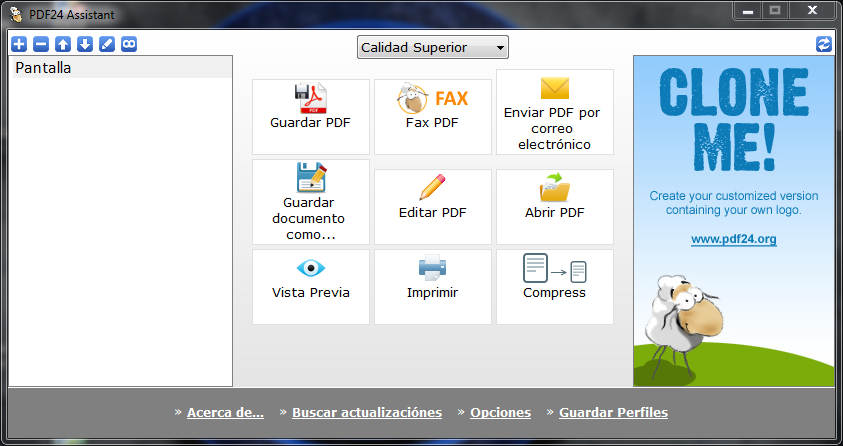Move item up with the up-arrow icon

point(63,44)
